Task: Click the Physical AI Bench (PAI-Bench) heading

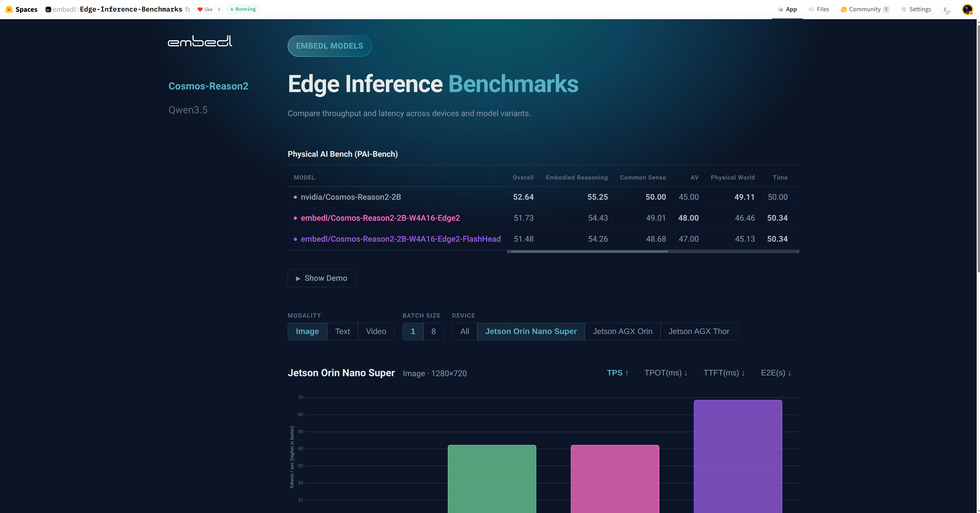Action: coord(342,154)
